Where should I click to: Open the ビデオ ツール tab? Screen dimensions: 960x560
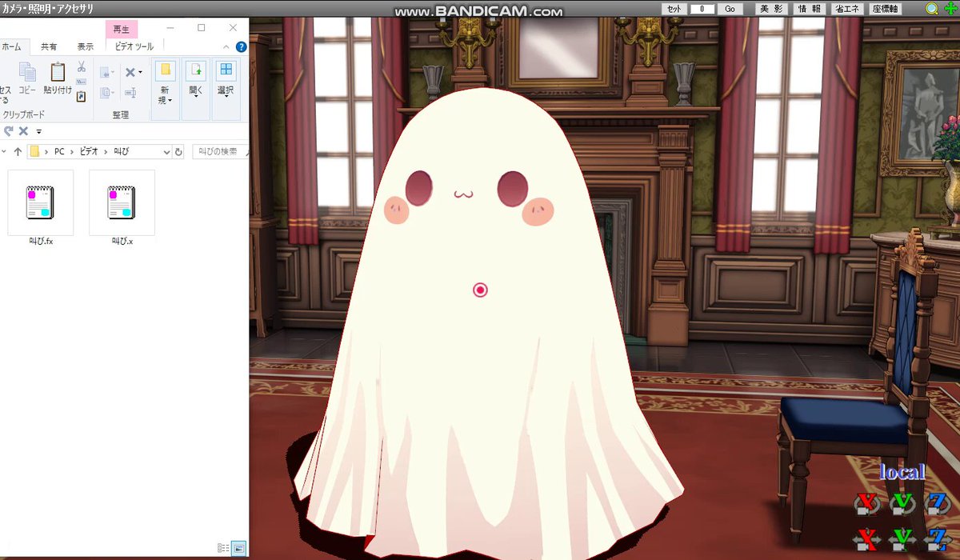[134, 47]
